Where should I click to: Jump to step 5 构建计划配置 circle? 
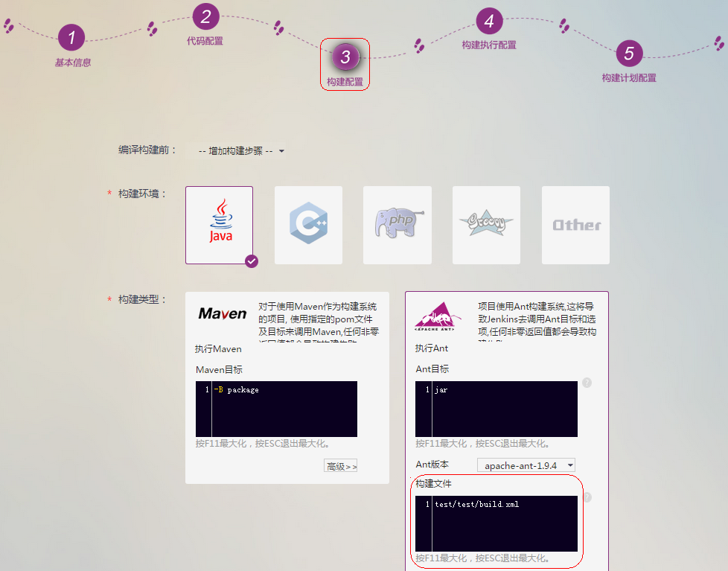click(x=629, y=54)
